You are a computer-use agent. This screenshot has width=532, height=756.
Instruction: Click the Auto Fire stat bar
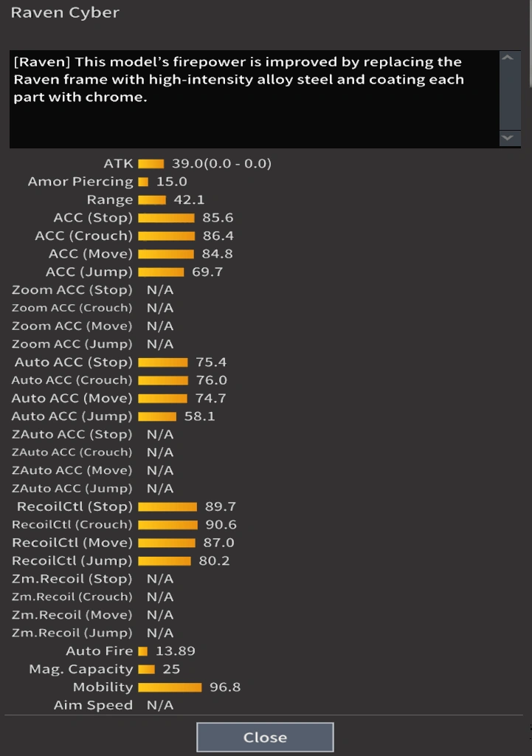click(143, 651)
